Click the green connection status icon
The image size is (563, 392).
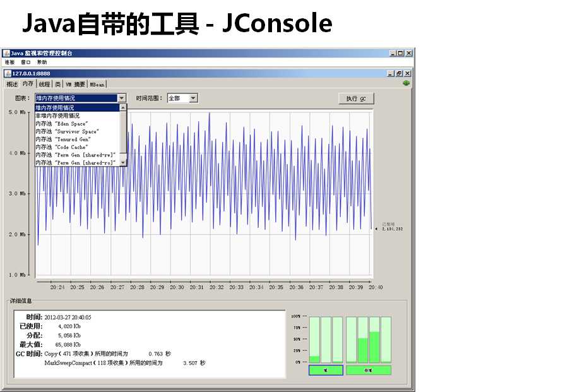tap(406, 83)
